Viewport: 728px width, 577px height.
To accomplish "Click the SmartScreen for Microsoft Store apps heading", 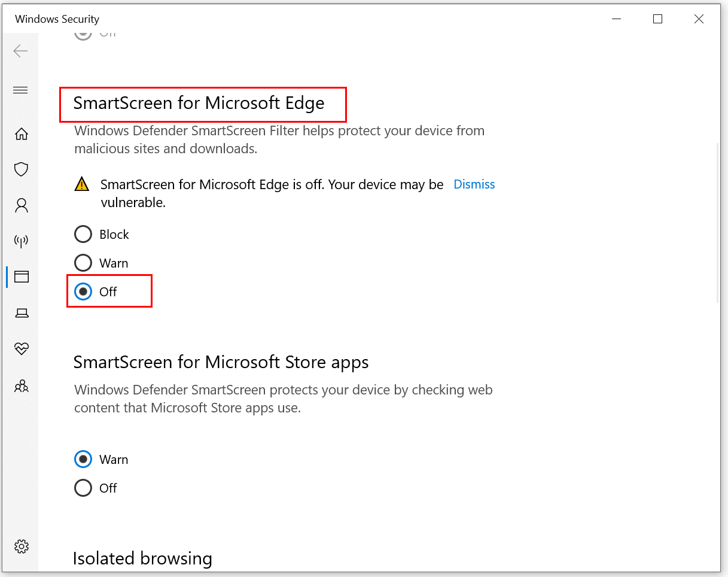I will point(221,362).
